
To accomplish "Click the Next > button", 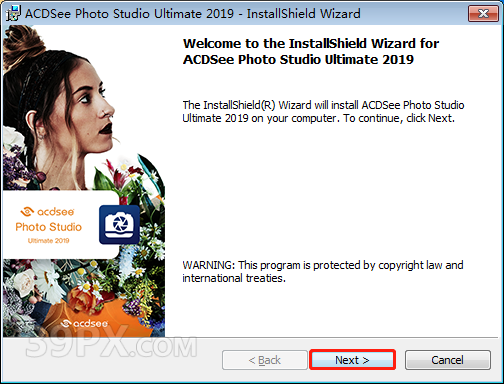I will (352, 360).
